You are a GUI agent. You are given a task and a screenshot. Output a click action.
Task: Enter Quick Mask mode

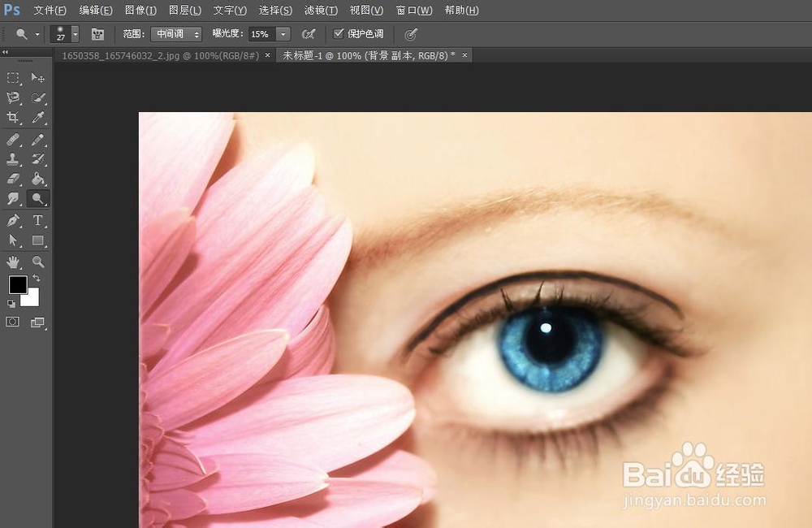[12, 322]
